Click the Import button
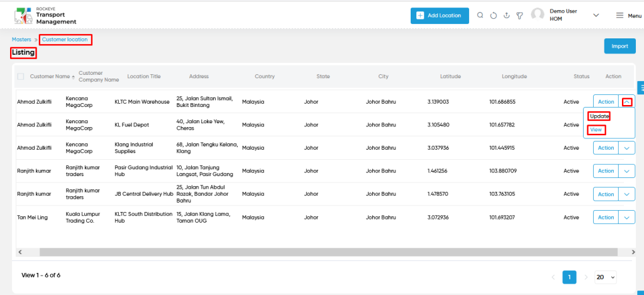This screenshot has height=295, width=644. coord(619,46)
